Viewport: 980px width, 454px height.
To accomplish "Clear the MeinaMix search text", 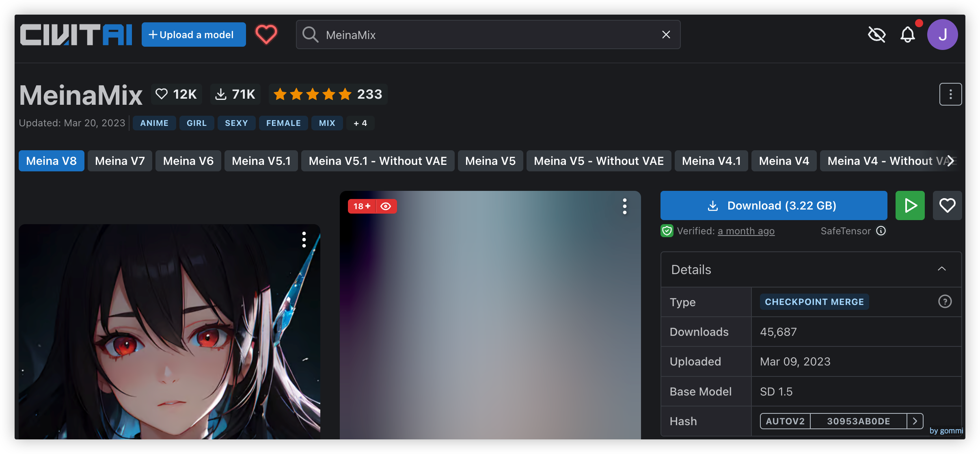I will coord(666,35).
